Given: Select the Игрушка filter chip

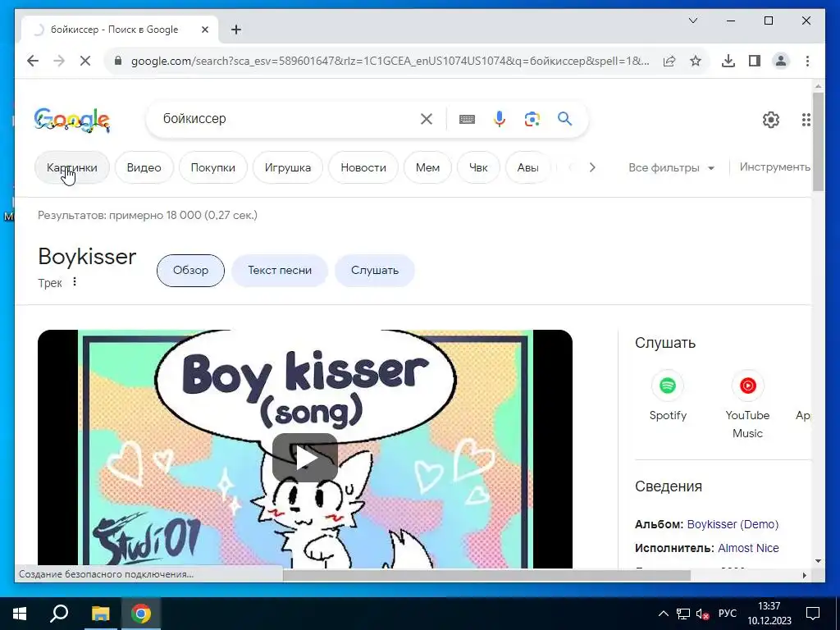Looking at the screenshot, I should 288,167.
